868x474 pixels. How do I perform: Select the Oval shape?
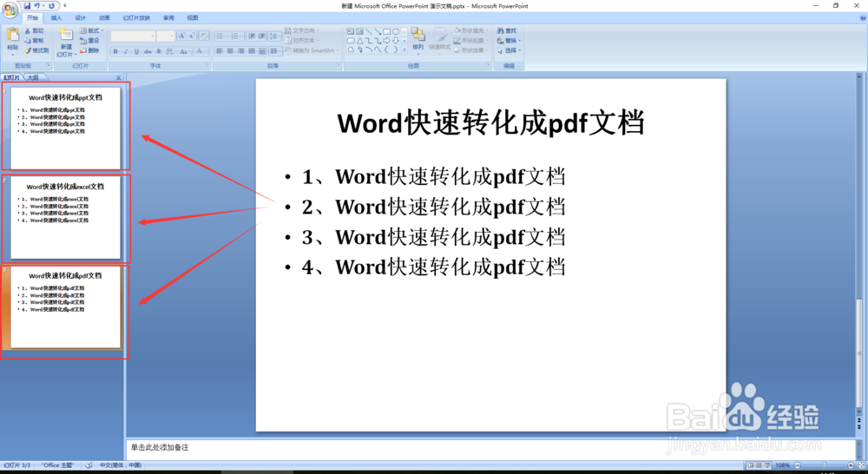pos(396,31)
